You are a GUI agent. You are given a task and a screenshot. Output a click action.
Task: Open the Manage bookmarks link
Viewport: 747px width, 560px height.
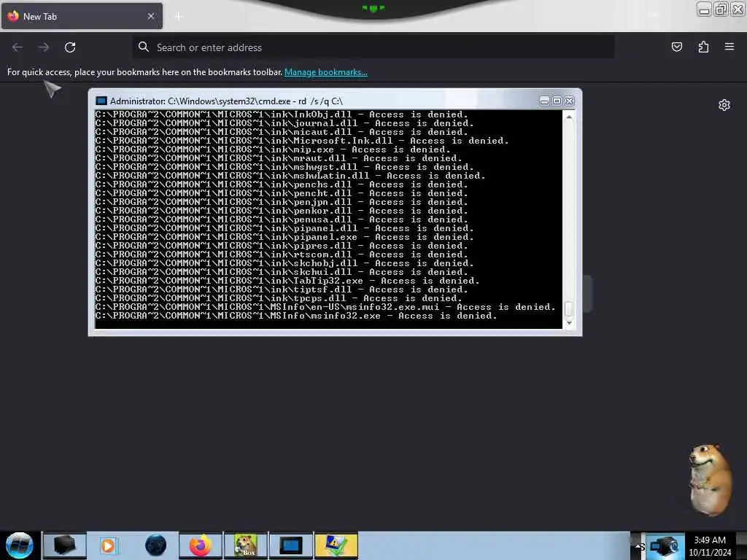tap(326, 72)
